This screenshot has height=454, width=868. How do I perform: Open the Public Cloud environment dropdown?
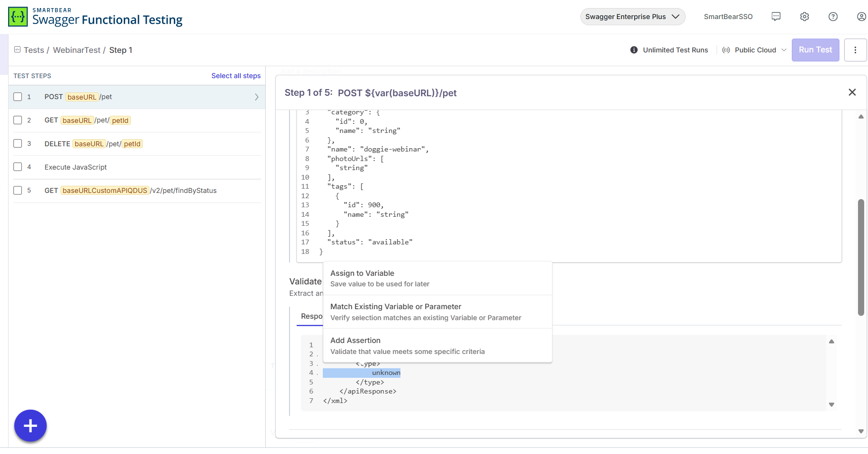pyautogui.click(x=753, y=50)
